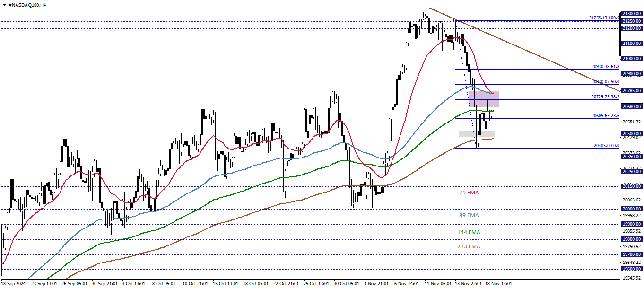The image size is (644, 289).
Task: Click the 23 Sep 13:01 time label
Action: (43, 284)
